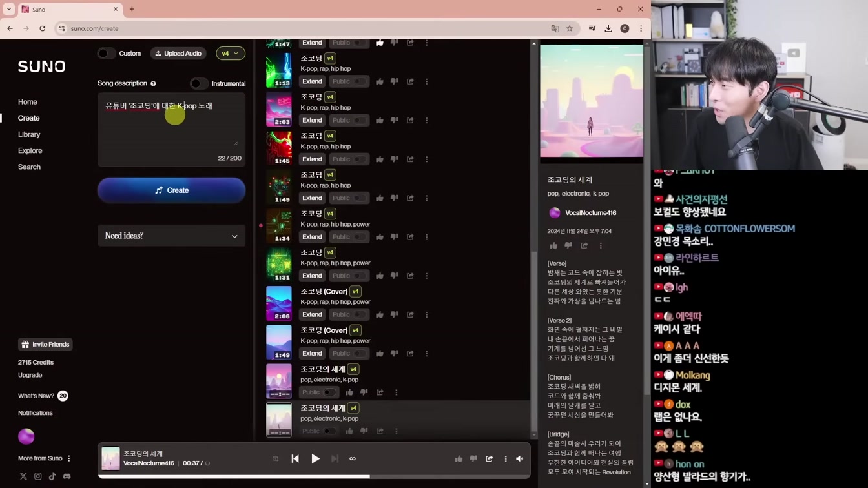Go to Home in sidebar

point(28,102)
